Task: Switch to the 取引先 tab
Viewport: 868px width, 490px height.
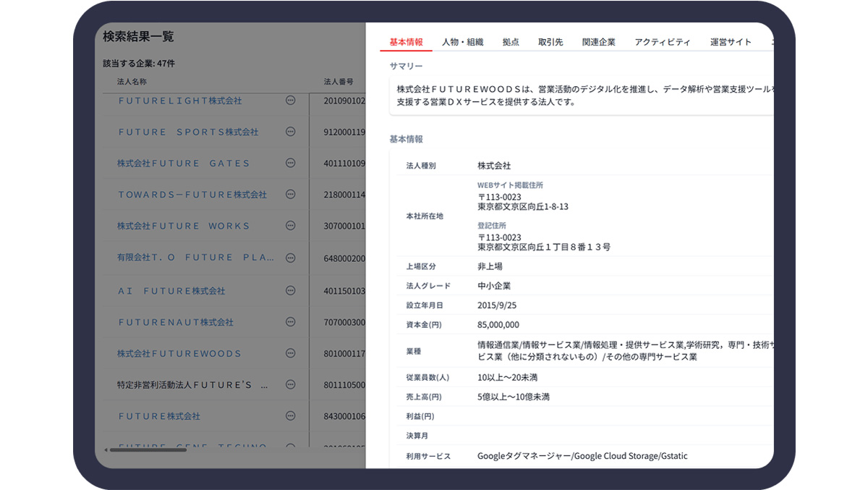Action: (550, 41)
